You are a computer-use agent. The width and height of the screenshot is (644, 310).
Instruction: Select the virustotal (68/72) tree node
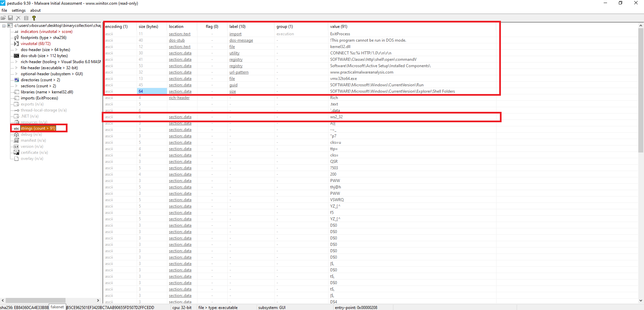(35, 44)
